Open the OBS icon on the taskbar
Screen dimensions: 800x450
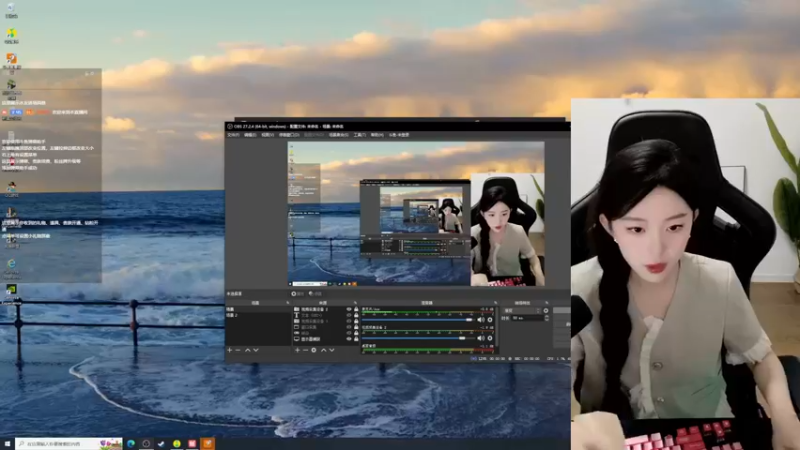146,443
